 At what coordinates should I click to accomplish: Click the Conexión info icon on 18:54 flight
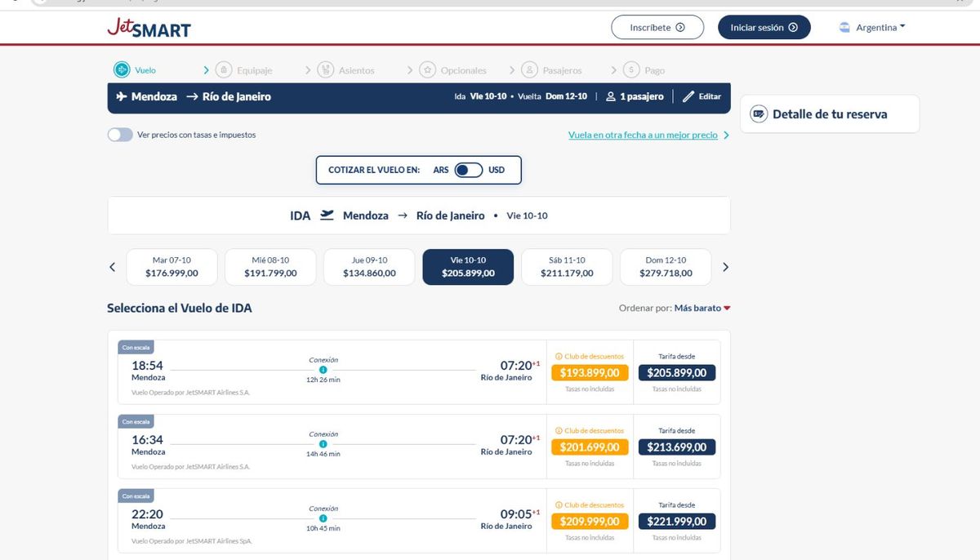(x=323, y=369)
